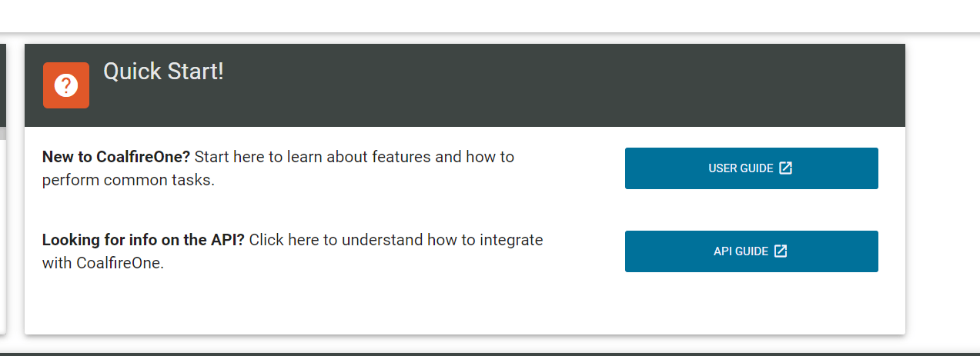Click the white top bar above the card
The width and height of the screenshot is (980, 356).
[x=490, y=15]
